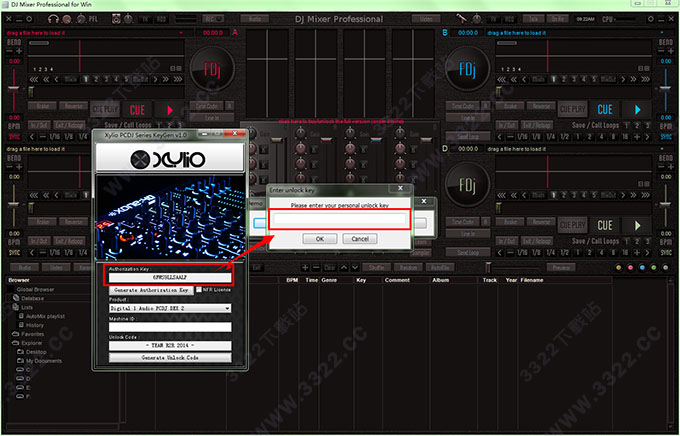Click deck A pitch slider handle
Viewport: 680px width, 436px height.
click(x=13, y=89)
